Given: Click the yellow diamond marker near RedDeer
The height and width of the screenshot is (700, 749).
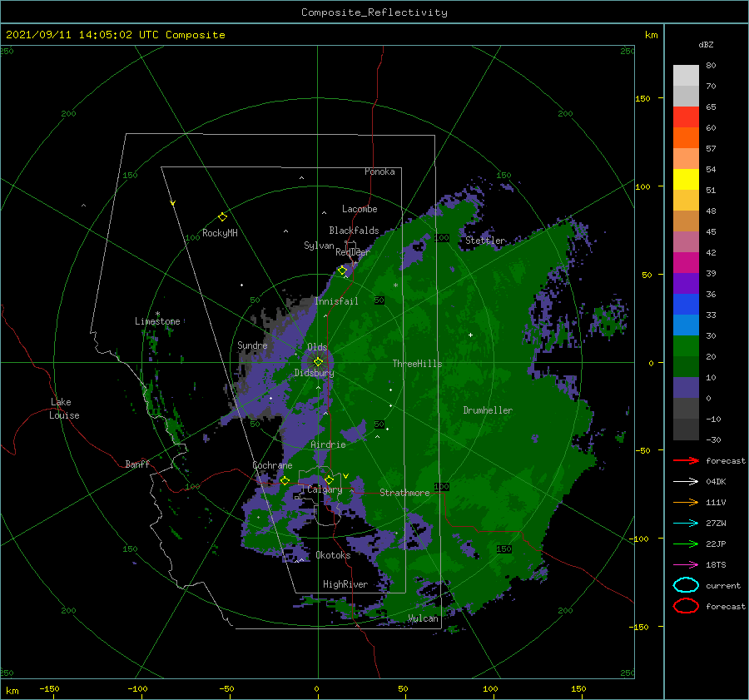Looking at the screenshot, I should click(342, 271).
